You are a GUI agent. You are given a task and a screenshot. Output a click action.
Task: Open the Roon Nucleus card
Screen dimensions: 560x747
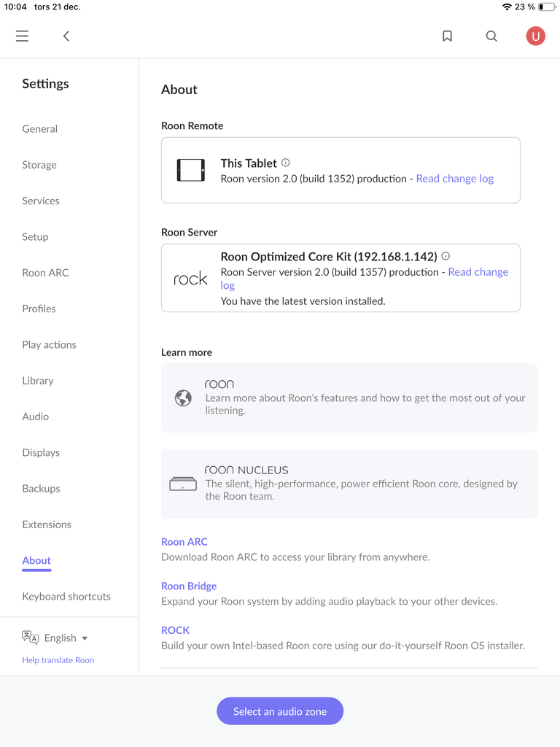point(349,484)
